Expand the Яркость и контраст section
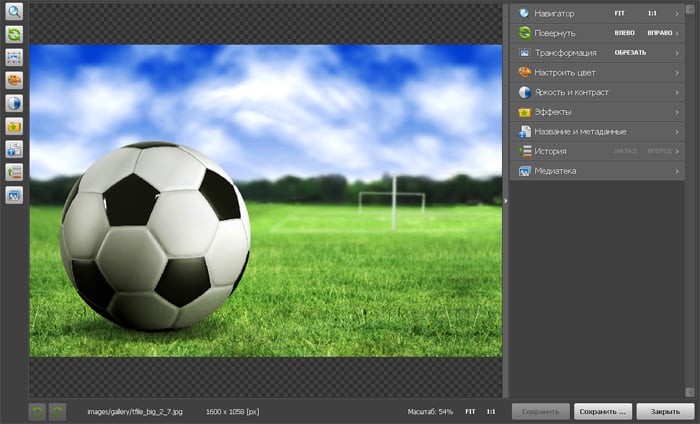This screenshot has height=424, width=700. tap(677, 92)
